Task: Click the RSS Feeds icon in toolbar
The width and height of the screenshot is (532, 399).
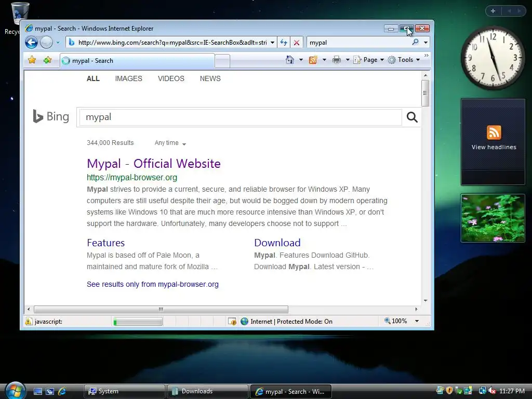Action: pos(313,60)
